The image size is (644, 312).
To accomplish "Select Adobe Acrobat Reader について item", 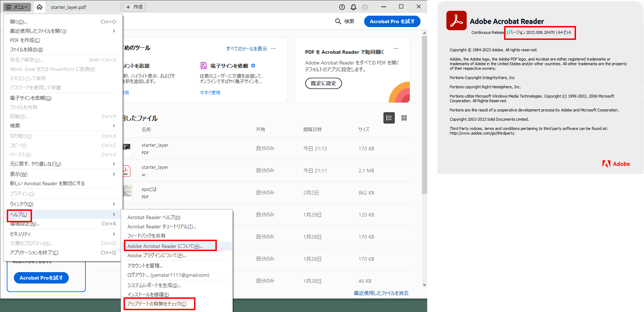I will [x=177, y=246].
